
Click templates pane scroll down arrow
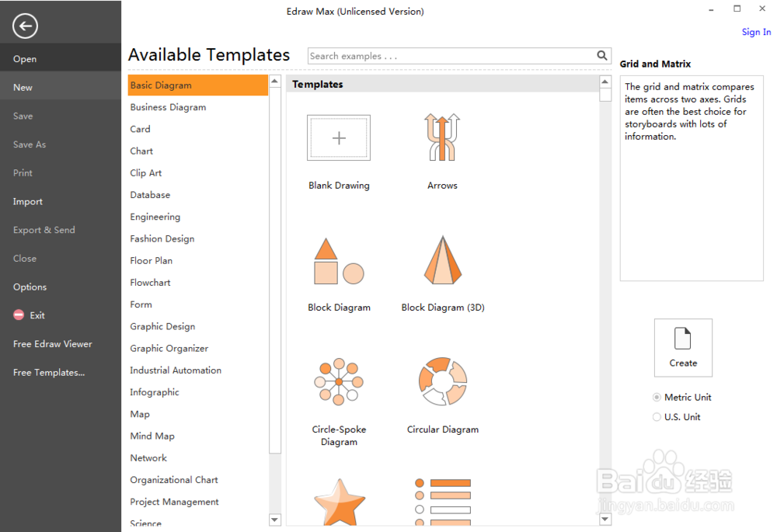click(605, 519)
